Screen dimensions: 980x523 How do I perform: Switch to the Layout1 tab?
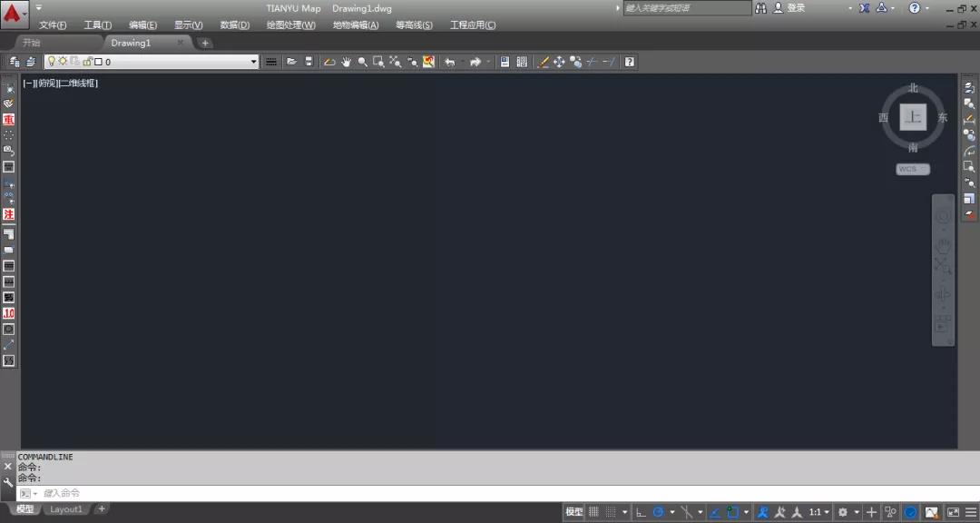[x=65, y=509]
